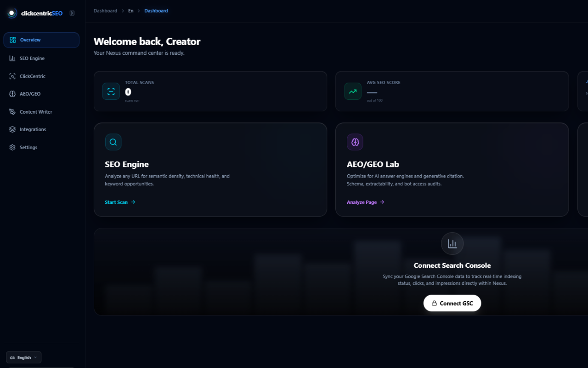This screenshot has width=588, height=368.
Task: Click the En breadcrumb
Action: tap(131, 11)
